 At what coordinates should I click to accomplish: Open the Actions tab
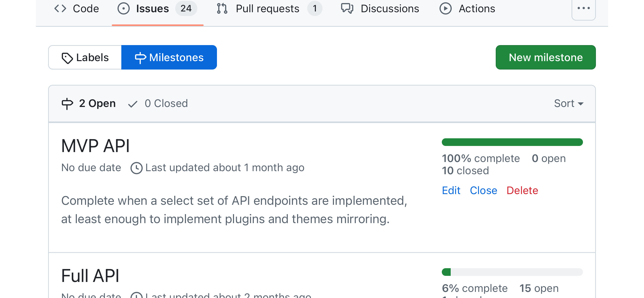(x=467, y=9)
